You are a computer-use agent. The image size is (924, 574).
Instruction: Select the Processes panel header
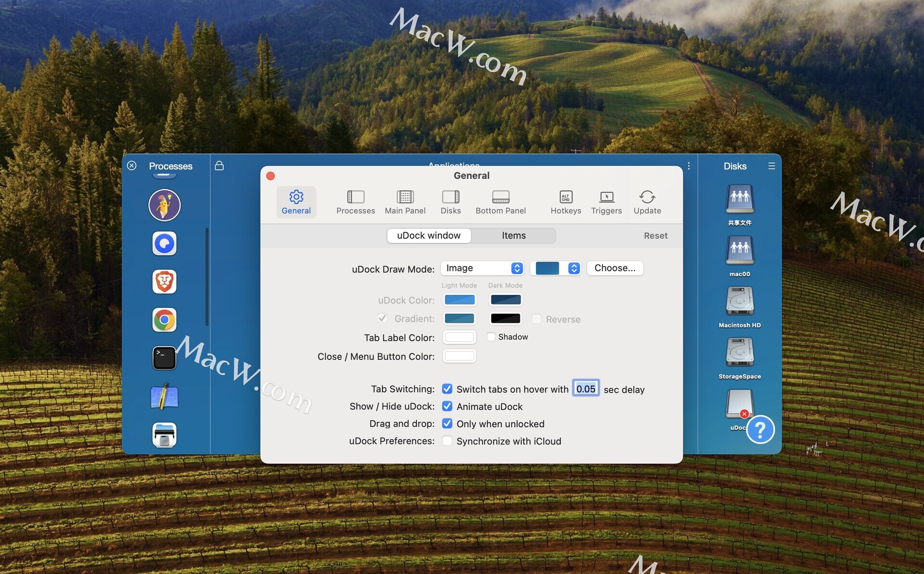pyautogui.click(x=170, y=166)
